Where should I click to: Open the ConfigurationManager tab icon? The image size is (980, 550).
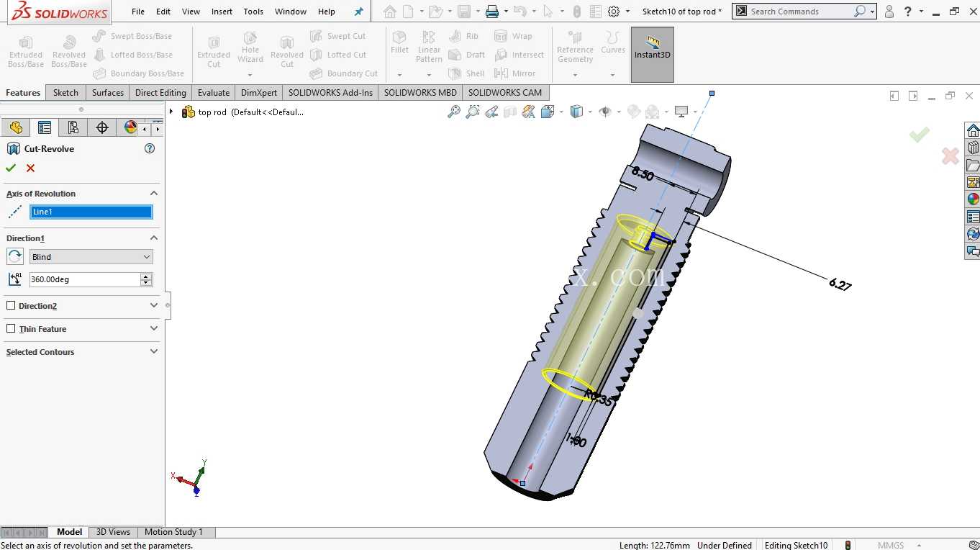click(x=73, y=127)
